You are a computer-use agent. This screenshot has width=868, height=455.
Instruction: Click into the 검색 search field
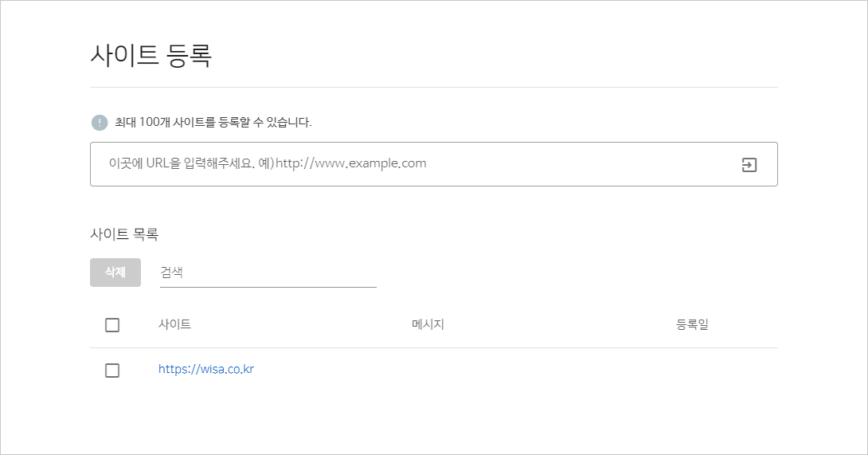268,272
